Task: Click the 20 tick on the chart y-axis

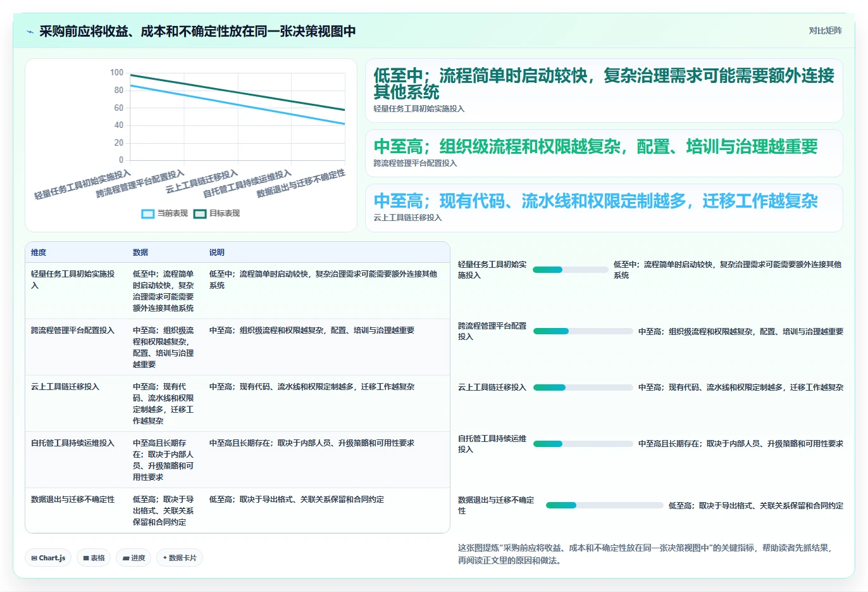Action: 119,142
